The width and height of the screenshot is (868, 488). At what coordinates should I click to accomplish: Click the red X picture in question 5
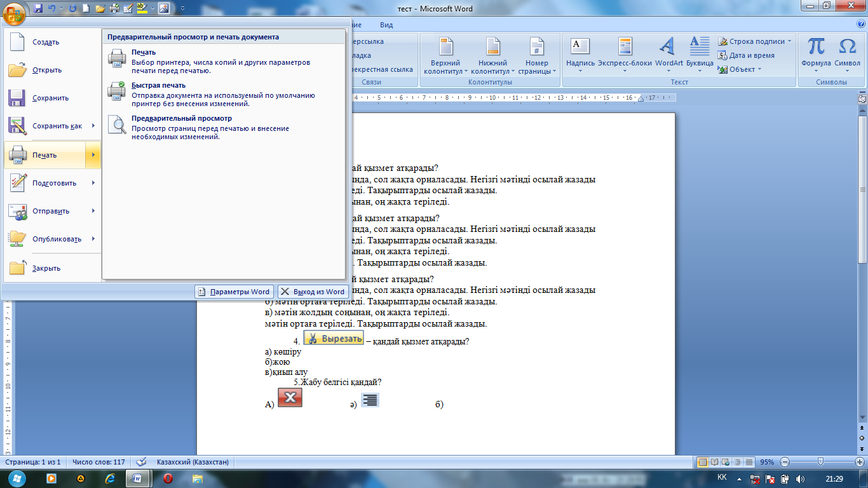[290, 397]
